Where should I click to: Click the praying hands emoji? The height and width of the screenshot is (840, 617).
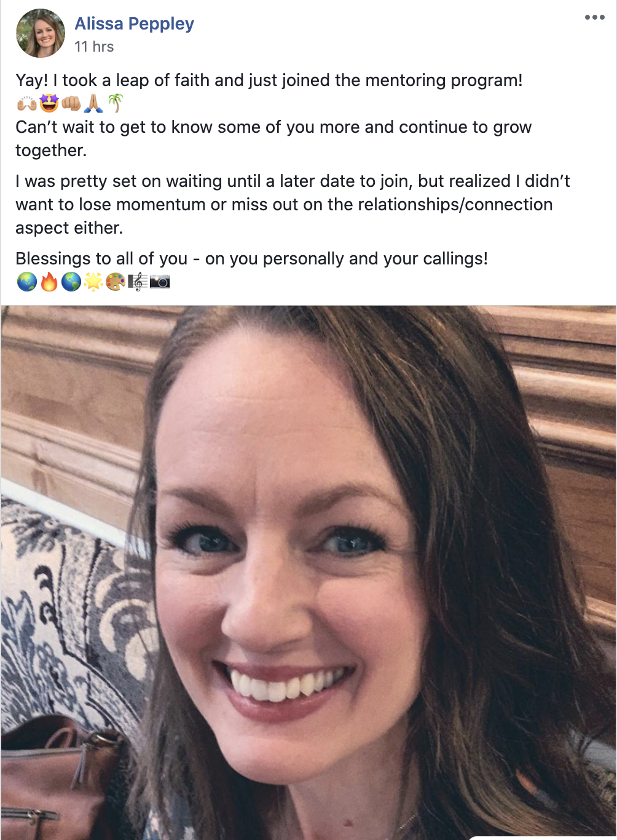(93, 103)
